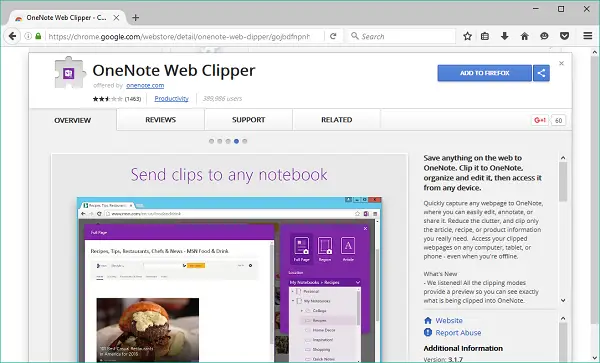Image resolution: width=600 pixels, height=363 pixels.
Task: Click the Region clip mode in screenshot
Action: [x=325, y=249]
